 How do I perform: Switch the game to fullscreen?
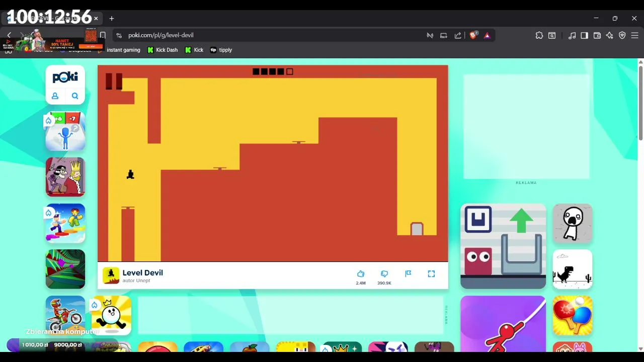click(431, 274)
